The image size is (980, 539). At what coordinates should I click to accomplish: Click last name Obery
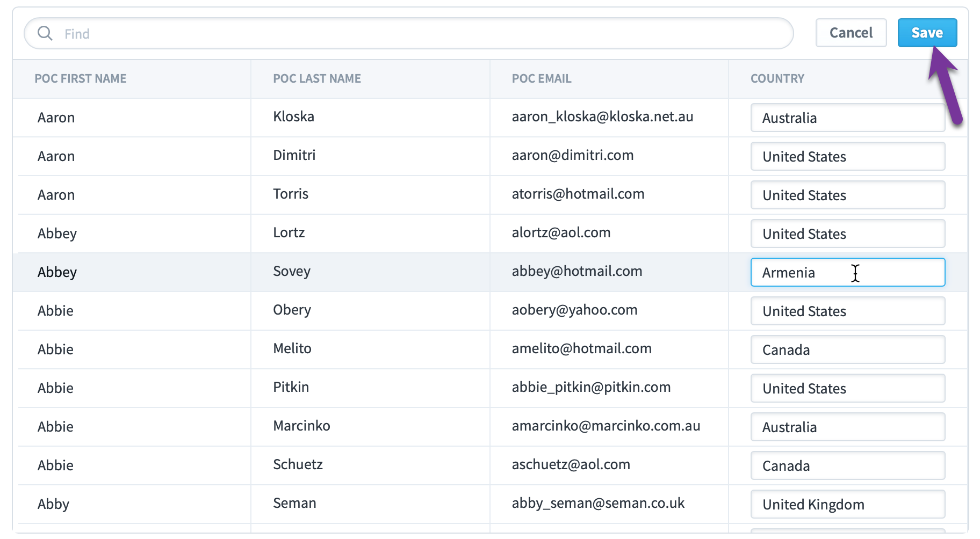pos(292,310)
